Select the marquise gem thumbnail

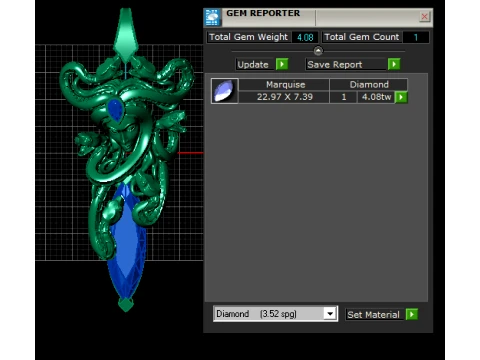225,91
